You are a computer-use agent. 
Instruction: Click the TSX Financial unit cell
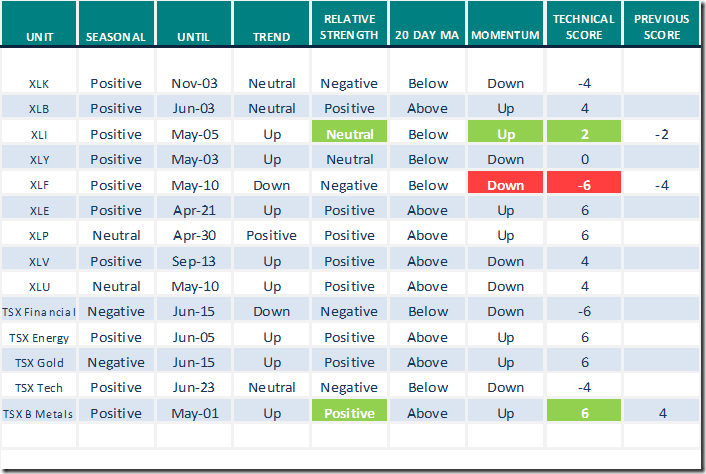[x=40, y=312]
